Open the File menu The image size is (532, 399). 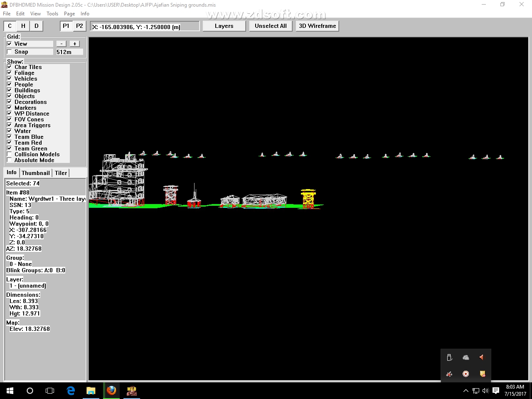click(7, 14)
